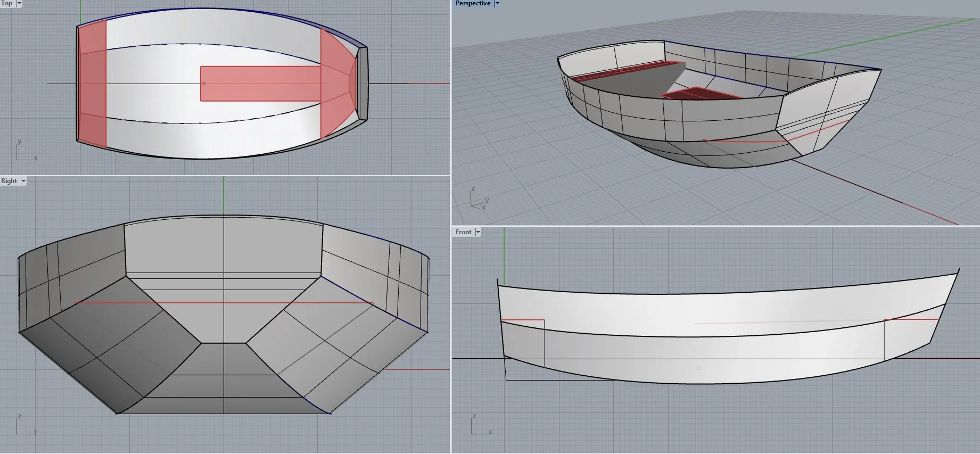Open the Right viewport dropdown arrow

23,181
